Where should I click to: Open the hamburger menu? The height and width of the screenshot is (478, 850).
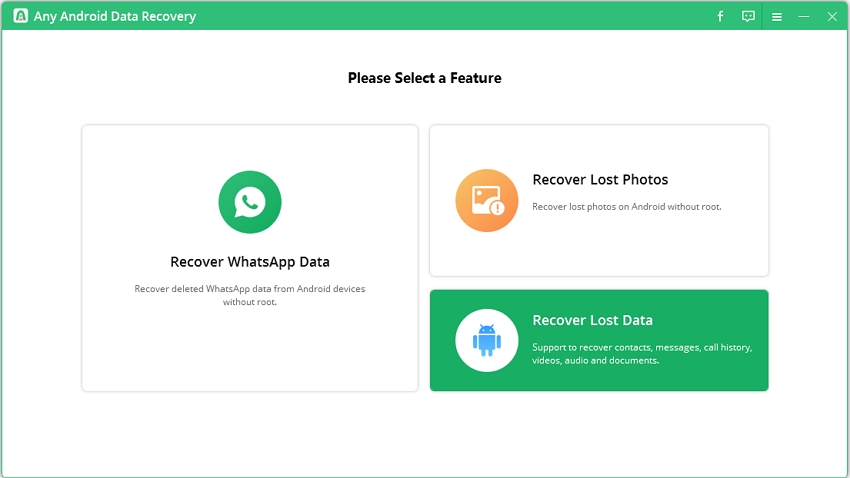pyautogui.click(x=777, y=17)
